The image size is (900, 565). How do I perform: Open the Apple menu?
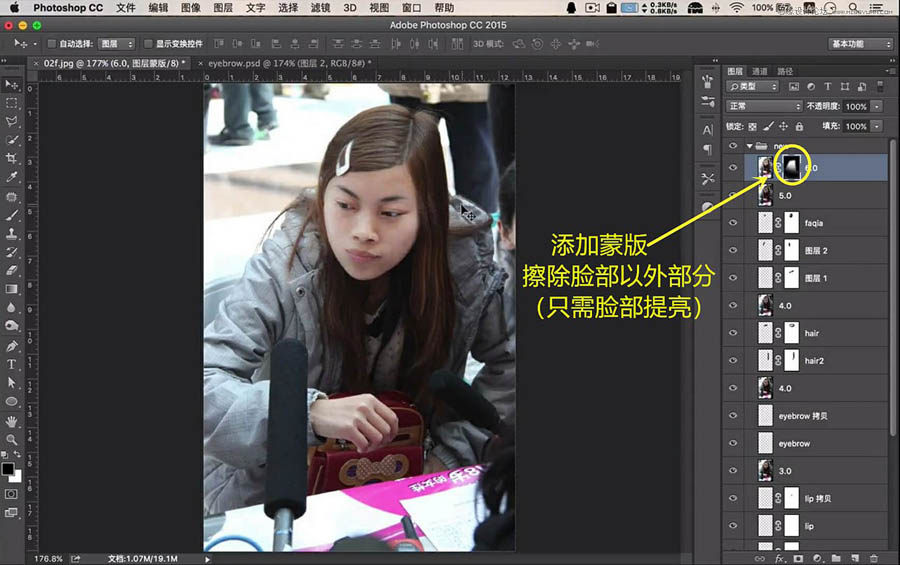click(14, 7)
